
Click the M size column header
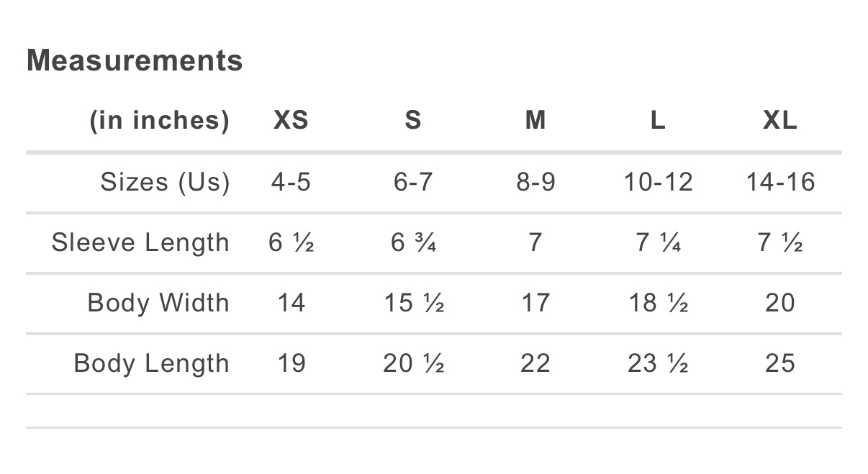[535, 120]
